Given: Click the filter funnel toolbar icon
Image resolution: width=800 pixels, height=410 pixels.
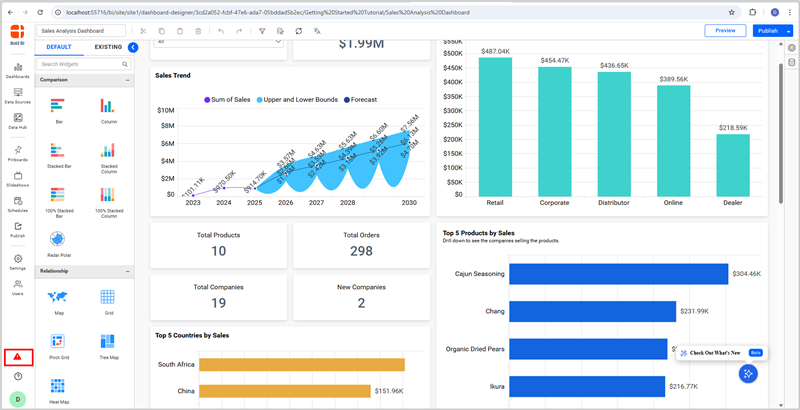Looking at the screenshot, I should (263, 31).
